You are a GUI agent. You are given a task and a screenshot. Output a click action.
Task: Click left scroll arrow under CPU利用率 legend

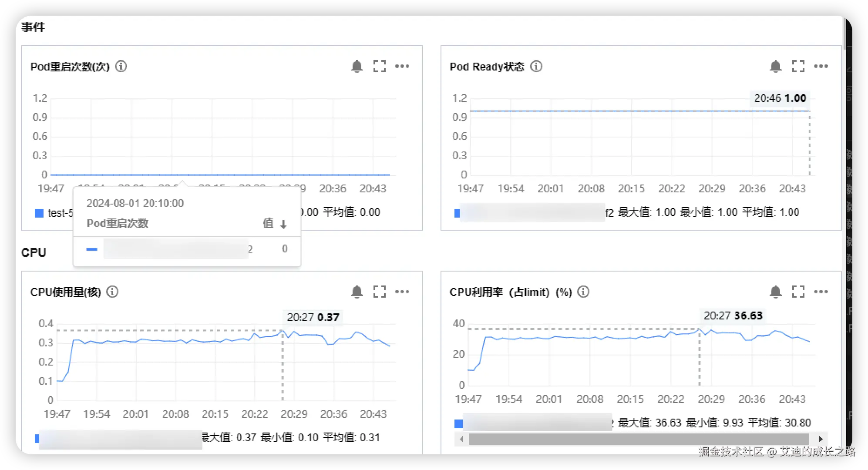(x=461, y=439)
